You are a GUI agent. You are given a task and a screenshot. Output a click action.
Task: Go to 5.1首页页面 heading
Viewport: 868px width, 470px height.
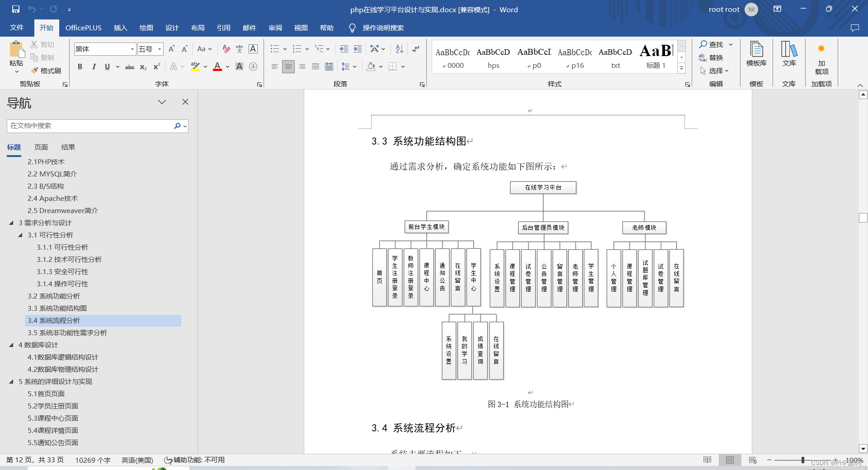[46, 394]
